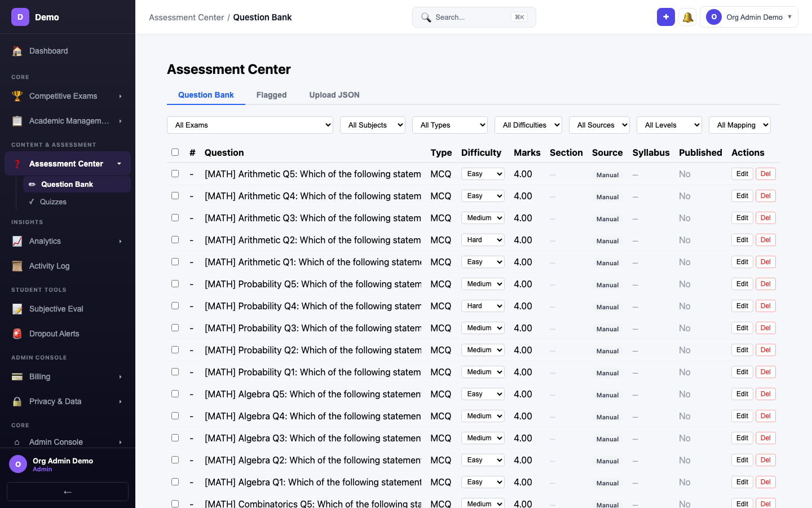Edit the Probability Q3 question
Image resolution: width=812 pixels, height=508 pixels.
click(x=742, y=328)
